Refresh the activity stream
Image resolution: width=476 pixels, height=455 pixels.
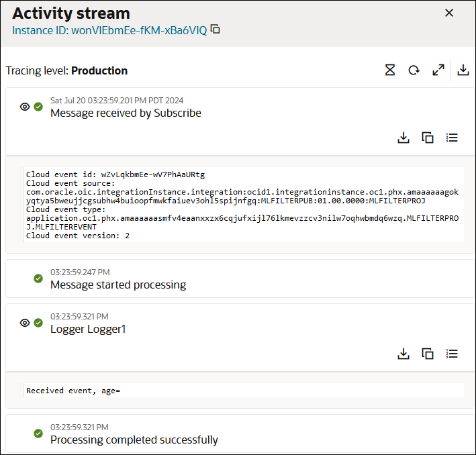(414, 70)
